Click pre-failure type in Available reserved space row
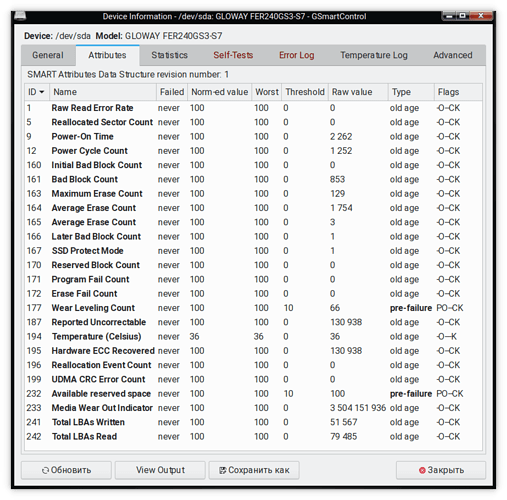The width and height of the screenshot is (507, 500). (411, 394)
